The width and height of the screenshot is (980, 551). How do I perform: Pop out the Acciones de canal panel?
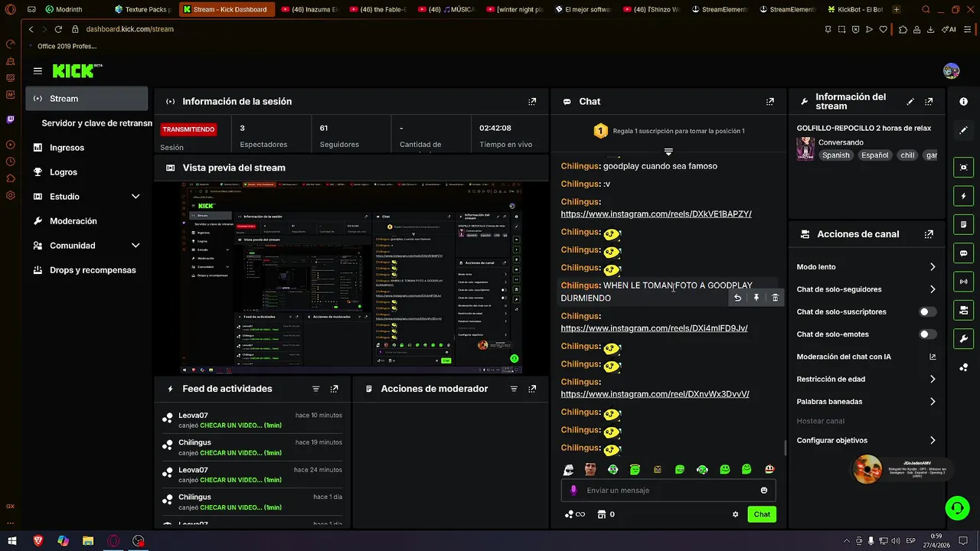coord(929,234)
